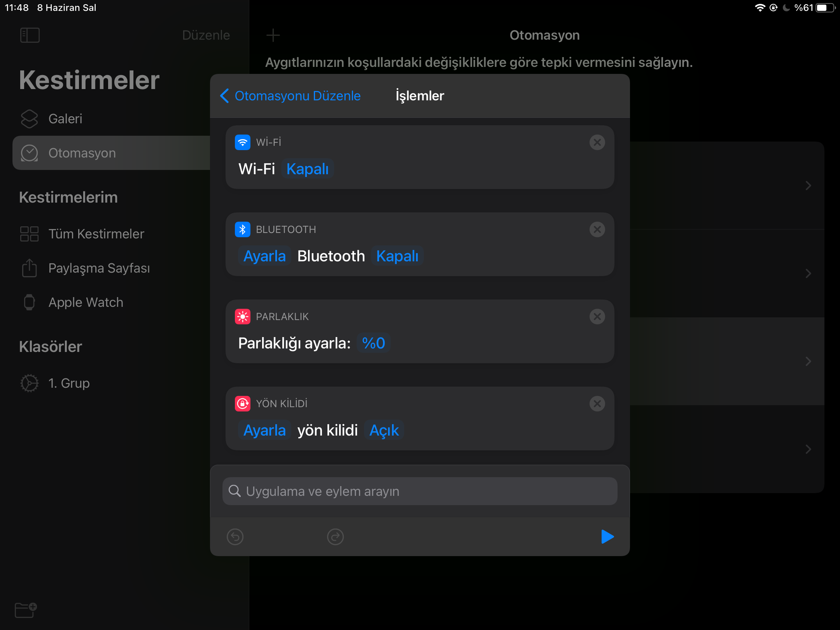Image resolution: width=840 pixels, height=630 pixels.
Task: Change Ayarla option for yön kilidi
Action: pyautogui.click(x=264, y=430)
